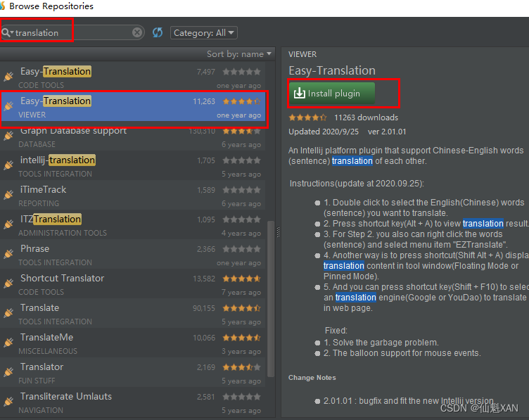Click the Install plugin button
Viewport: 529px width, 420px height.
point(331,93)
